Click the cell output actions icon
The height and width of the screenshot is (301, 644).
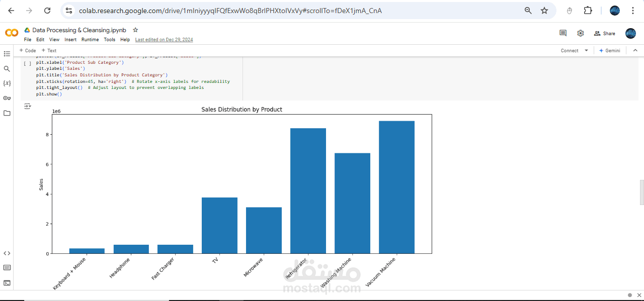point(27,106)
